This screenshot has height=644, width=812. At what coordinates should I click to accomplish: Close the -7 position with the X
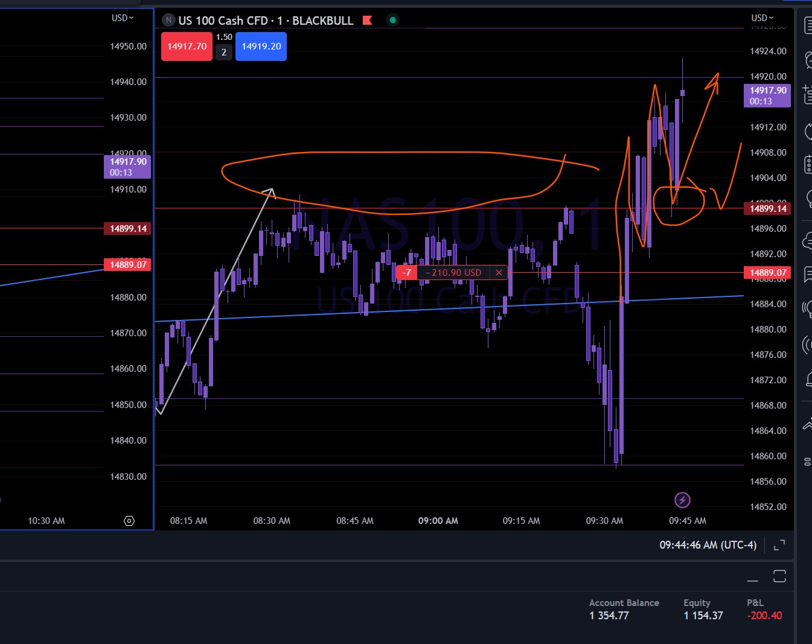point(499,273)
